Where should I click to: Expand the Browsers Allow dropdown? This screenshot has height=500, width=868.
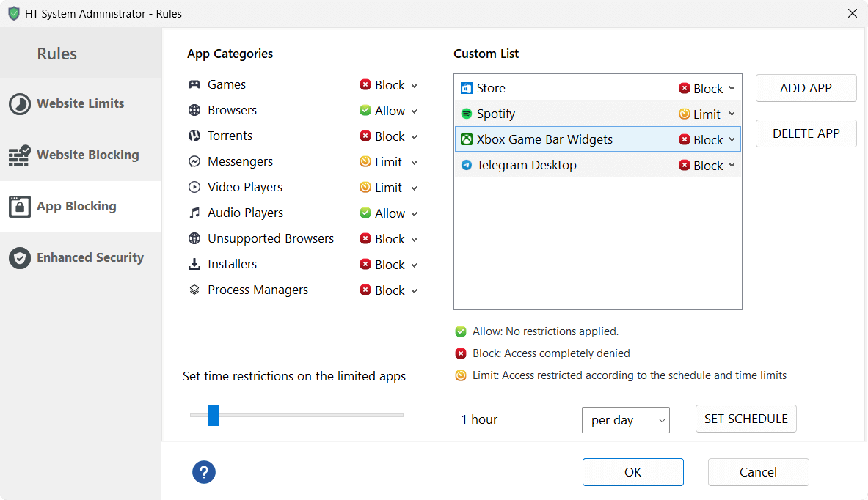tap(389, 111)
